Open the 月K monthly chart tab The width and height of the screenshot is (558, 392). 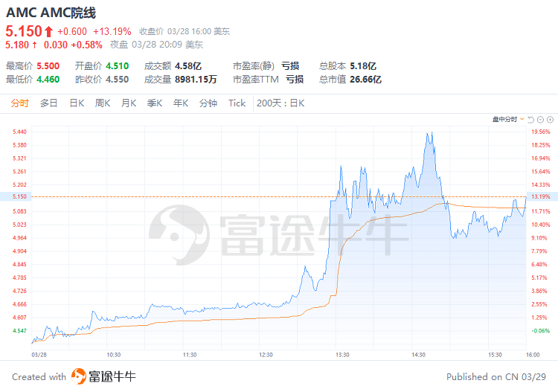pyautogui.click(x=129, y=103)
